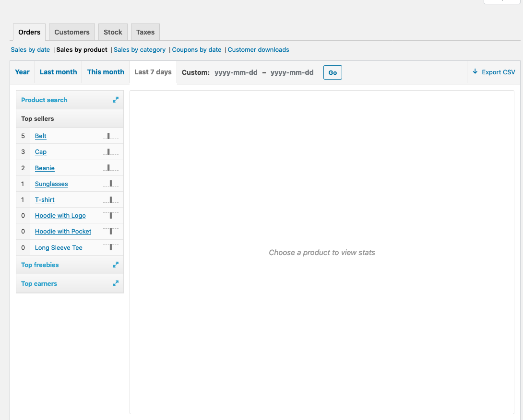This screenshot has height=420, width=523.
Task: Select Hoodie with Pocket from top sellers
Action: click(x=63, y=231)
